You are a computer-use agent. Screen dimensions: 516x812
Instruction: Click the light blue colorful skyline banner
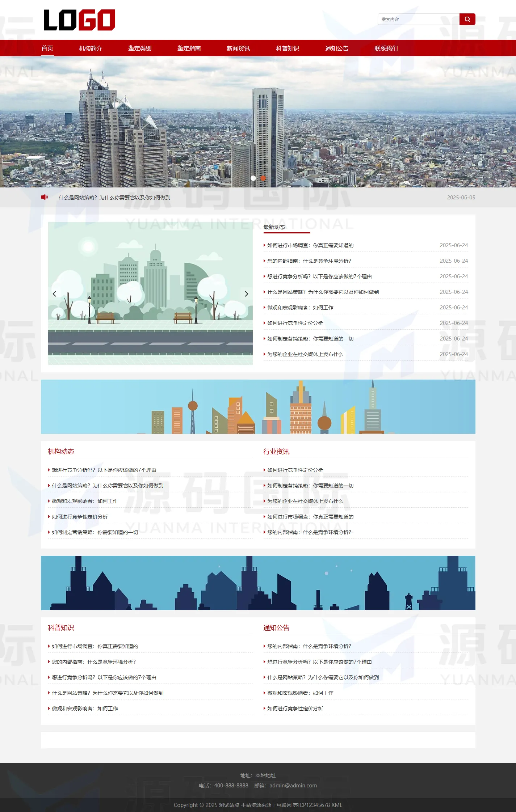pyautogui.click(x=258, y=407)
